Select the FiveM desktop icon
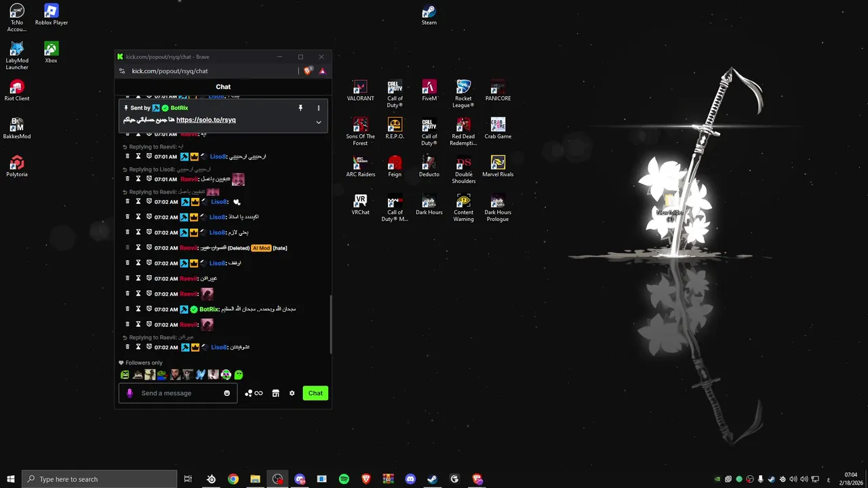The width and height of the screenshot is (868, 488). pyautogui.click(x=429, y=91)
